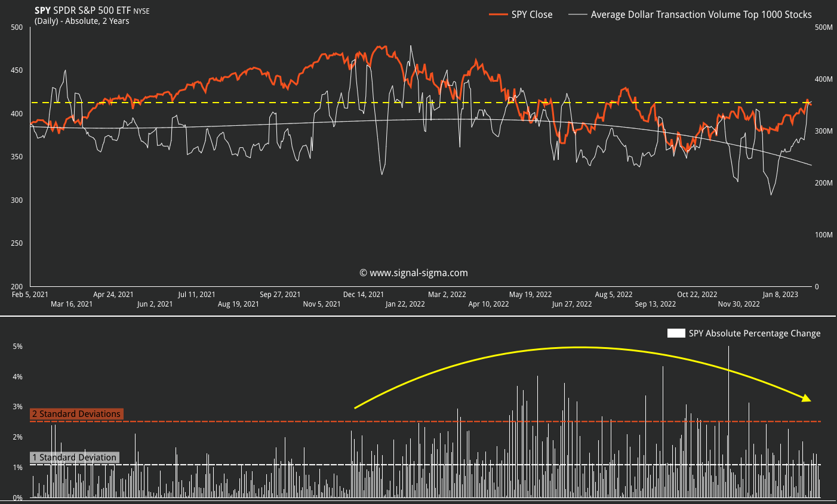The width and height of the screenshot is (837, 504).
Task: Click the 1% axis label
Action: click(17, 468)
